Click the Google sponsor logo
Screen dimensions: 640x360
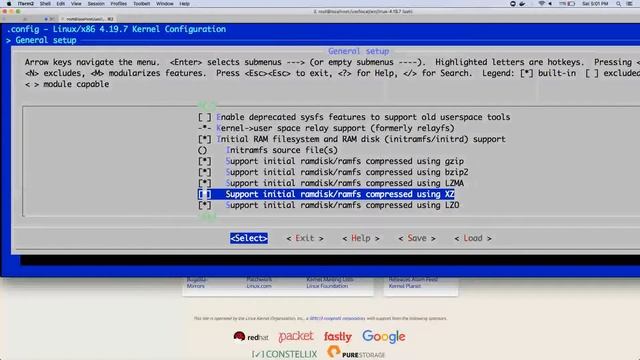384,336
